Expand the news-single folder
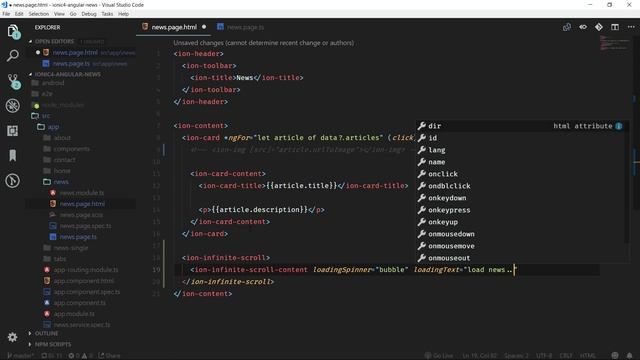This screenshot has height=360, width=640. click(71, 248)
